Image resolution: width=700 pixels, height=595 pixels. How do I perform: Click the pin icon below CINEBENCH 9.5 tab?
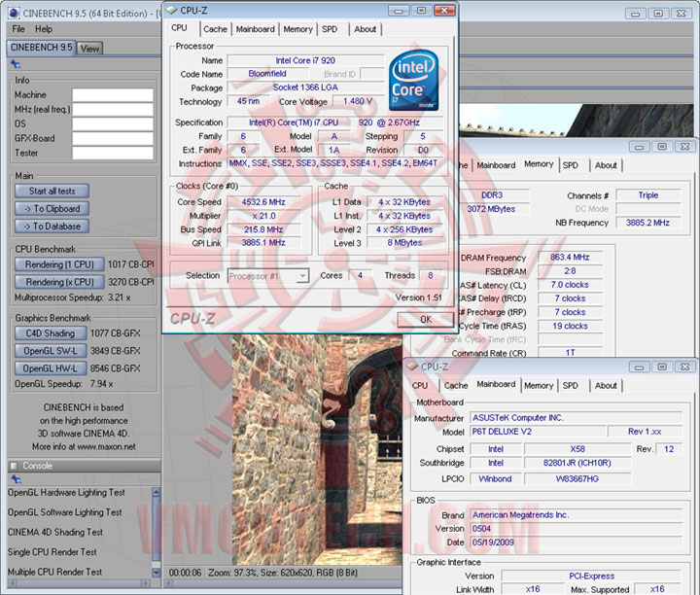pyautogui.click(x=16, y=64)
